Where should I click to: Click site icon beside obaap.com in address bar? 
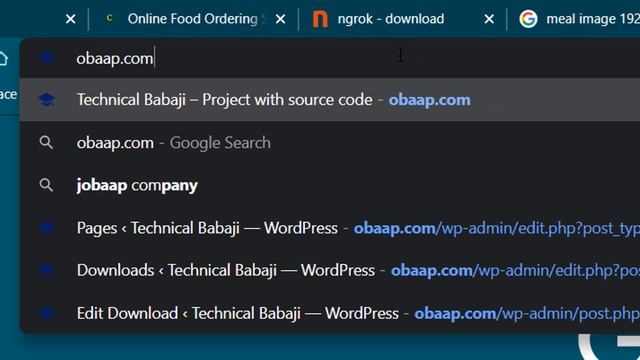point(47,58)
